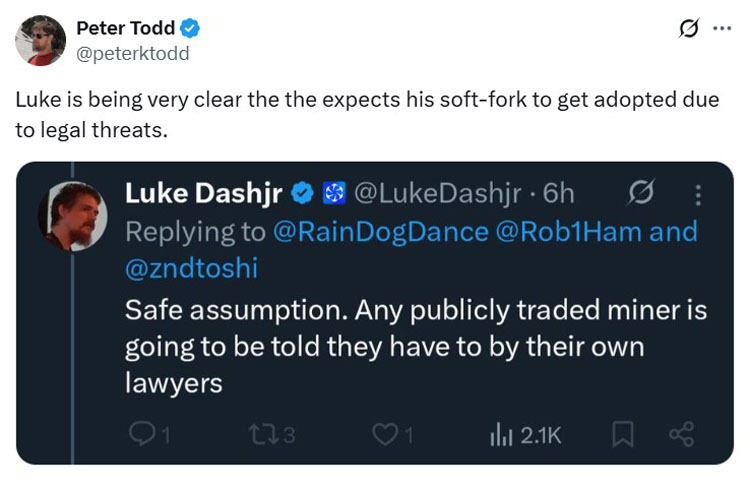750x487 pixels.
Task: Click Peter Todd's profile avatar
Action: (x=41, y=41)
